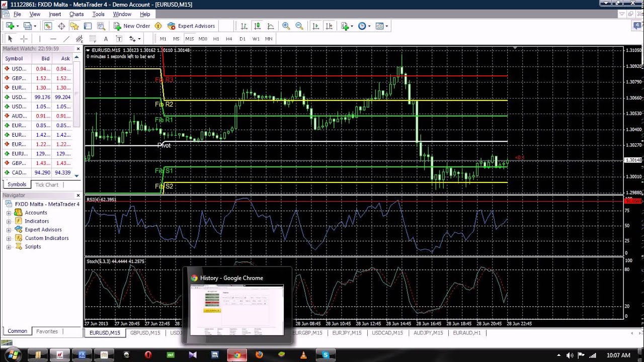Draw a trendline with the diagonal line tool
This screenshot has height=362, width=644.
(x=66, y=39)
